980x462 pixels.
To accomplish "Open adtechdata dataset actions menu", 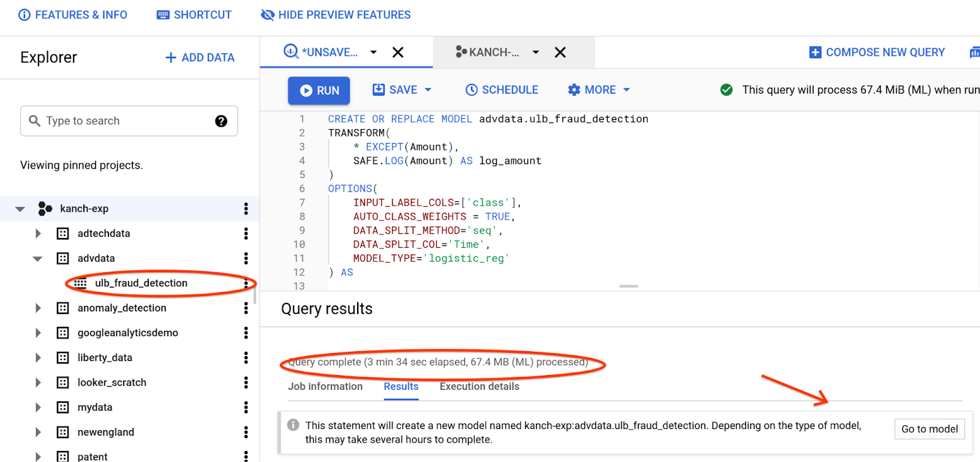I will pos(246,233).
